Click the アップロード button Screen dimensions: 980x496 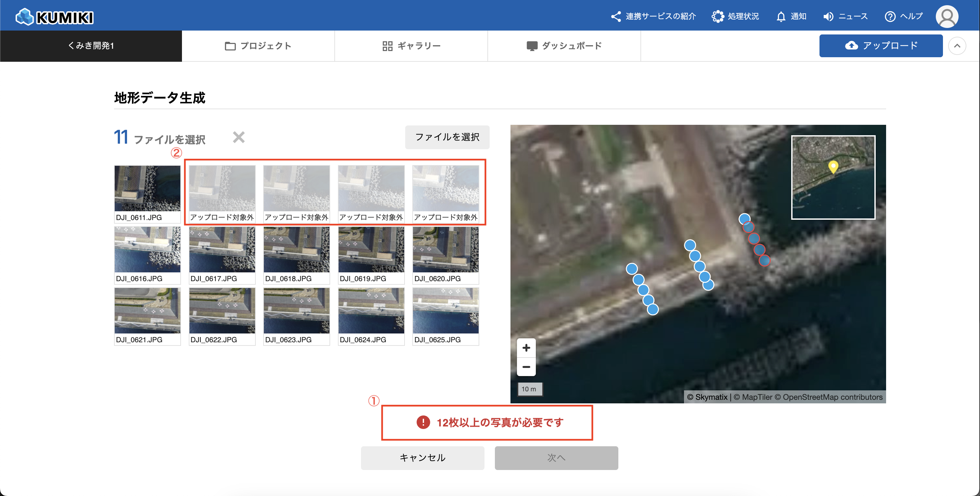click(881, 46)
